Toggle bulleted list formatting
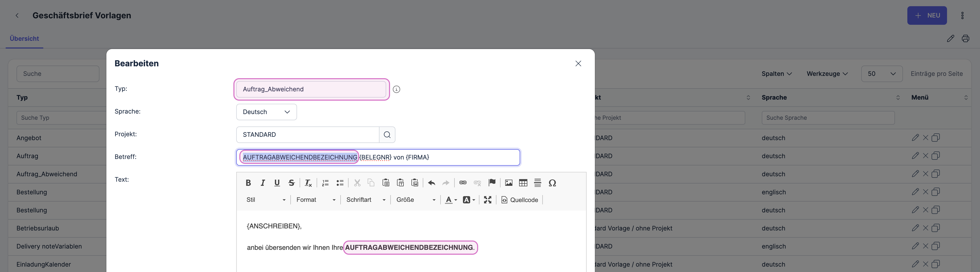This screenshot has height=272, width=980. tap(340, 183)
